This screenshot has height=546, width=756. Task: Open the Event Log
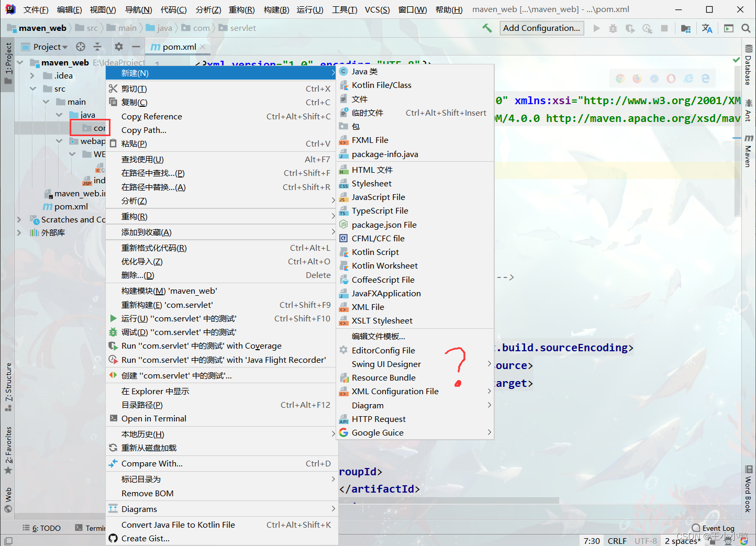(x=713, y=528)
